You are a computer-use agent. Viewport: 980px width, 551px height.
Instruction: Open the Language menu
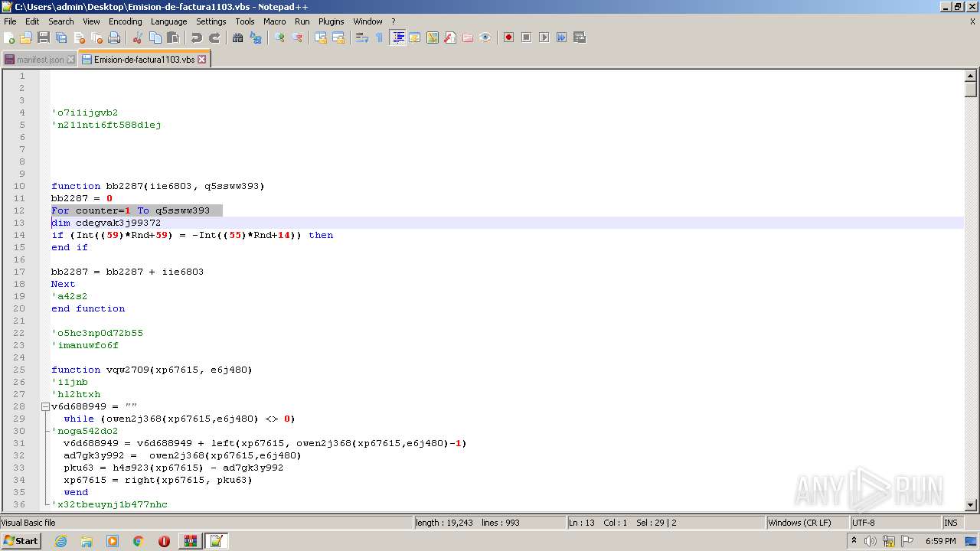tap(169, 21)
